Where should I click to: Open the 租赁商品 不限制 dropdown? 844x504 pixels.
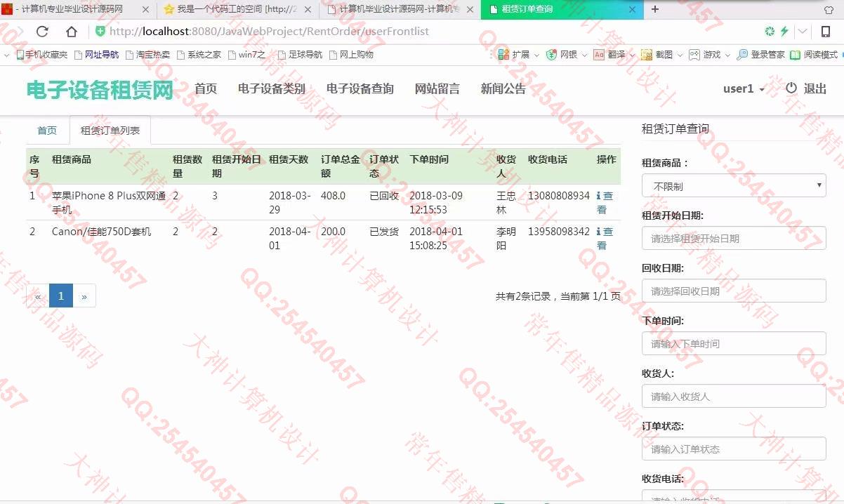[x=734, y=186]
